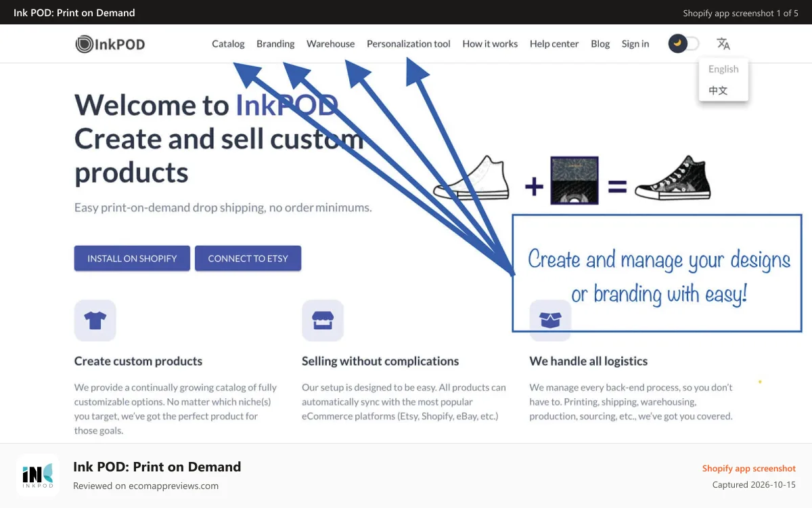Click 'Shopify app screenshot 1 of 5' caption
Image resolution: width=812 pixels, height=508 pixels.
pos(740,13)
